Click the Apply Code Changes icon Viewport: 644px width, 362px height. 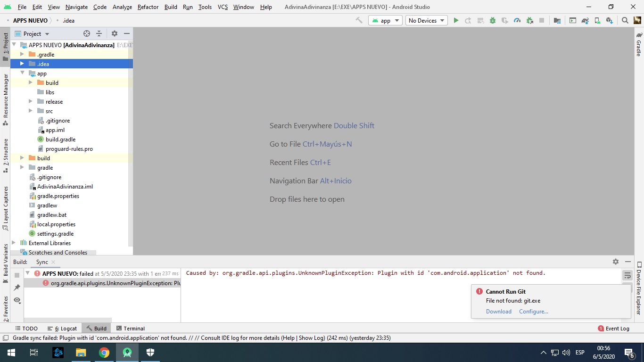click(480, 20)
